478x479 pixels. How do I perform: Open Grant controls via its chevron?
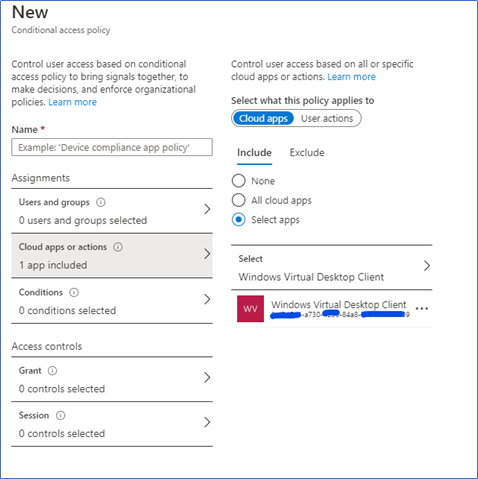[207, 377]
